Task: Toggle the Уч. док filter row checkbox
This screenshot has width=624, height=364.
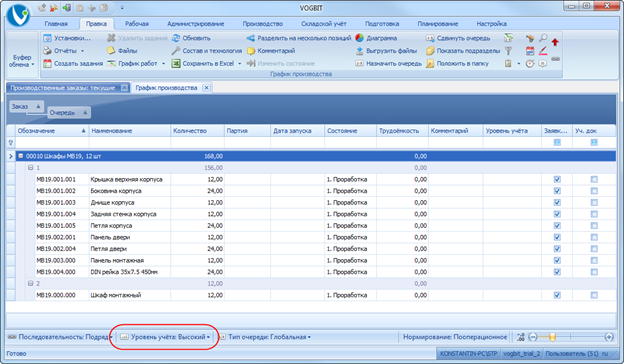Action: tap(594, 142)
